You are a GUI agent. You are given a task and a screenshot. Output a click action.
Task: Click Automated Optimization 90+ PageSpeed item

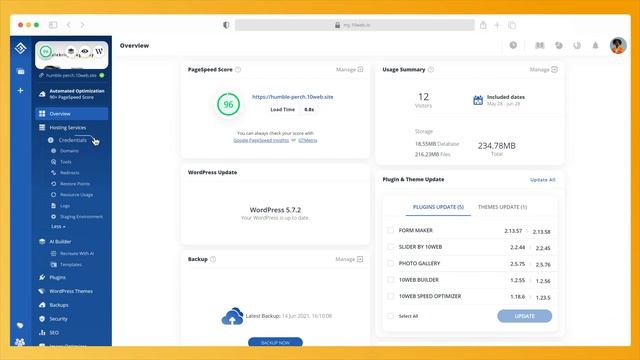pyautogui.click(x=72, y=94)
